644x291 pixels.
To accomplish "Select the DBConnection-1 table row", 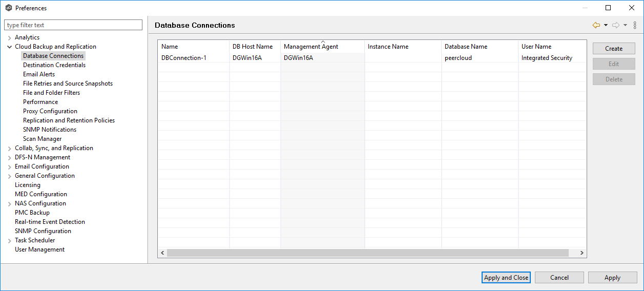I will coord(184,58).
